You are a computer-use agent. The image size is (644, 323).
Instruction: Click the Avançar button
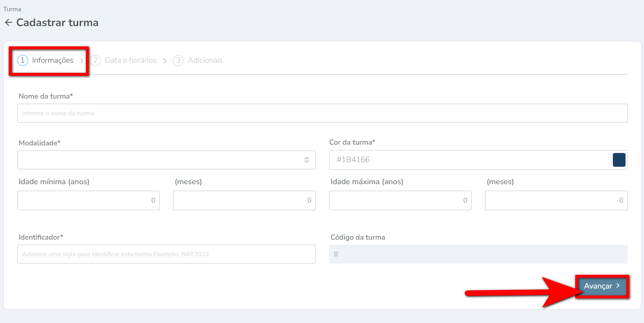click(602, 286)
